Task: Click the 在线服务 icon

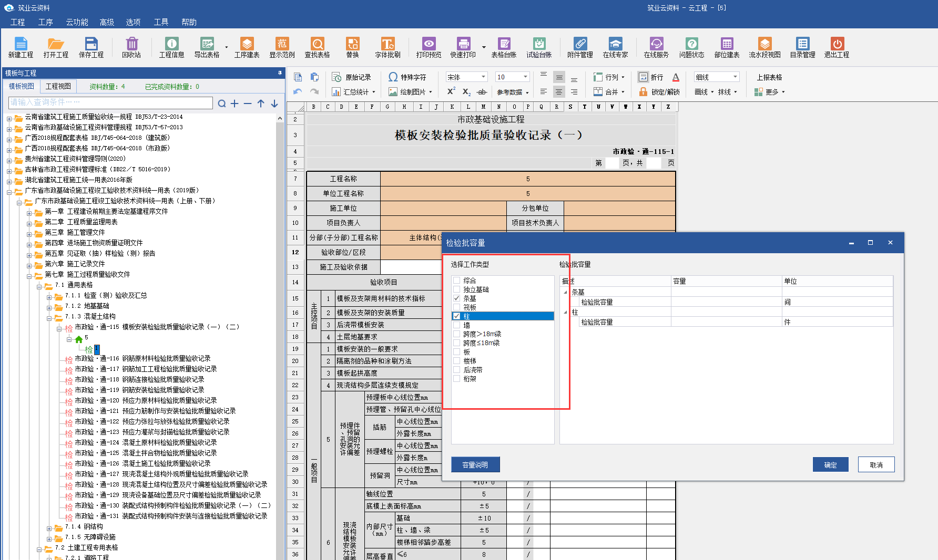Action: [x=656, y=47]
